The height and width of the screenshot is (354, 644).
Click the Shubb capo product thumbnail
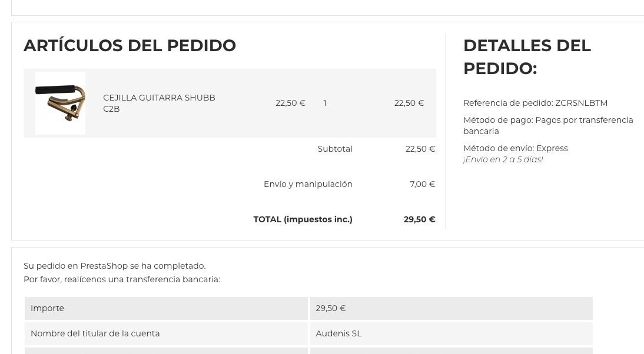[x=61, y=103]
